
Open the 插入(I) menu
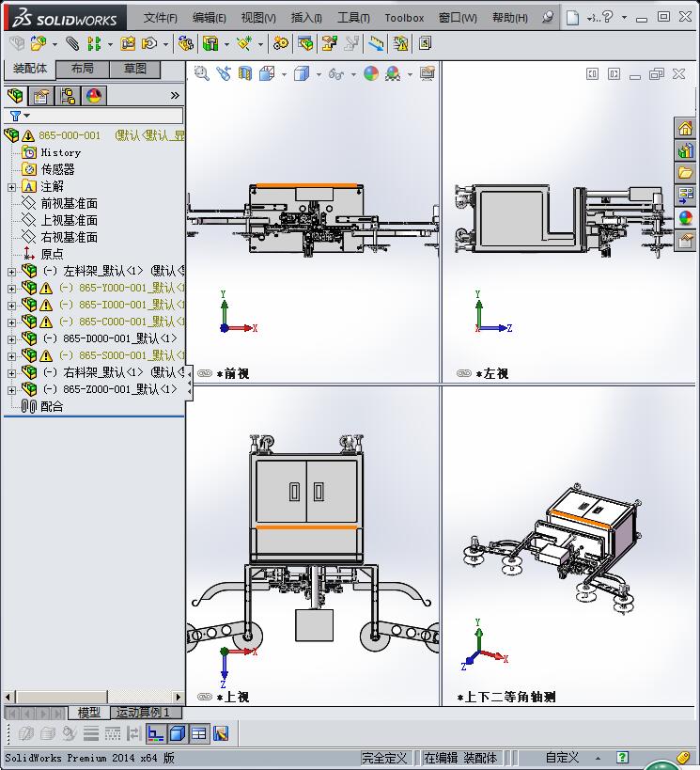306,18
